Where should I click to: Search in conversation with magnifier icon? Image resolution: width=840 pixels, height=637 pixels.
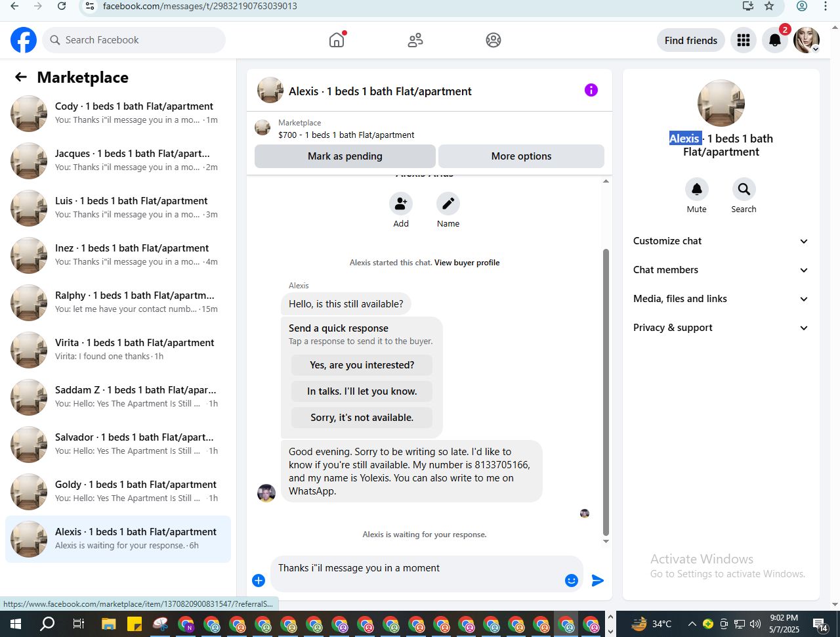(x=744, y=189)
